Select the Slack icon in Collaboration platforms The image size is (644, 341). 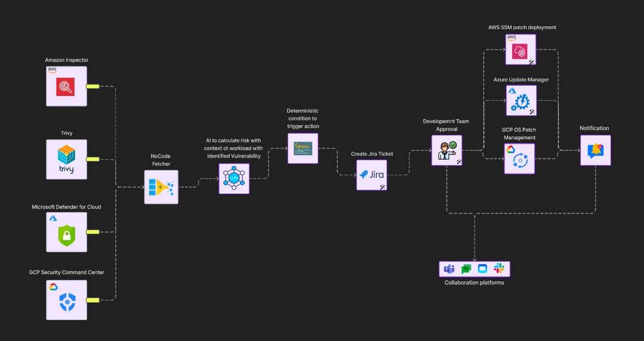pos(499,269)
